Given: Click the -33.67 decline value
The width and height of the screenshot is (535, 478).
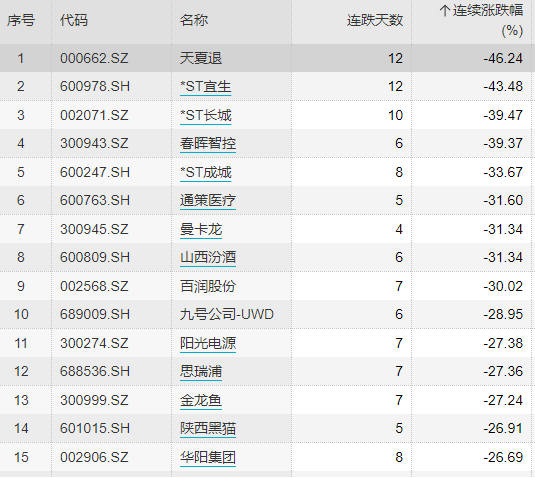Looking at the screenshot, I should 503,172.
